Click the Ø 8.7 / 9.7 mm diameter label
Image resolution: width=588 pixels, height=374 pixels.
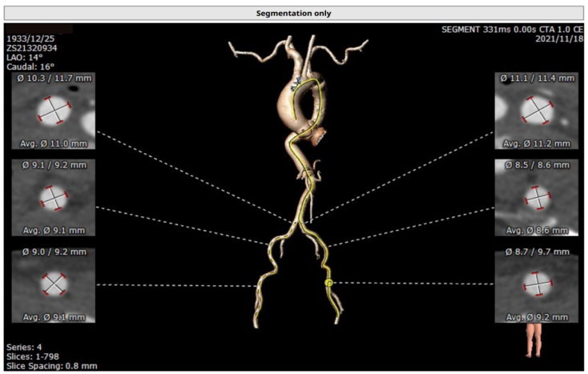pyautogui.click(x=536, y=252)
